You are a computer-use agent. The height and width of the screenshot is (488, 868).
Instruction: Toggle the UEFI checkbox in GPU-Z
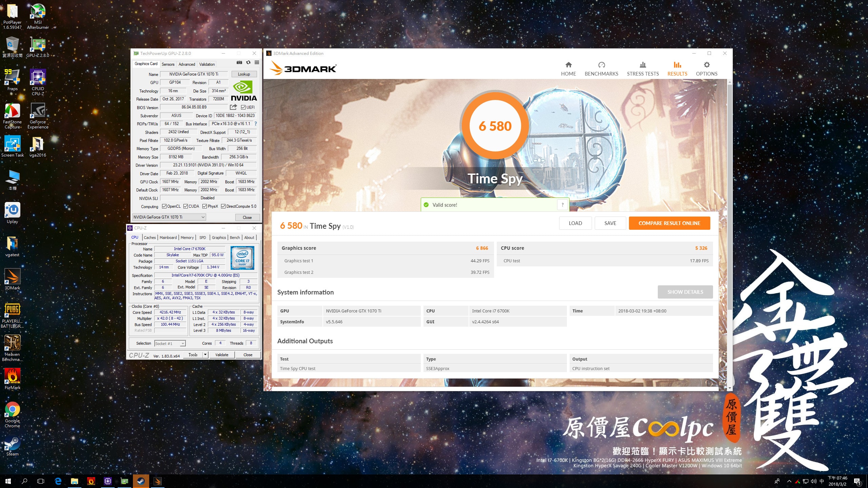pyautogui.click(x=243, y=107)
